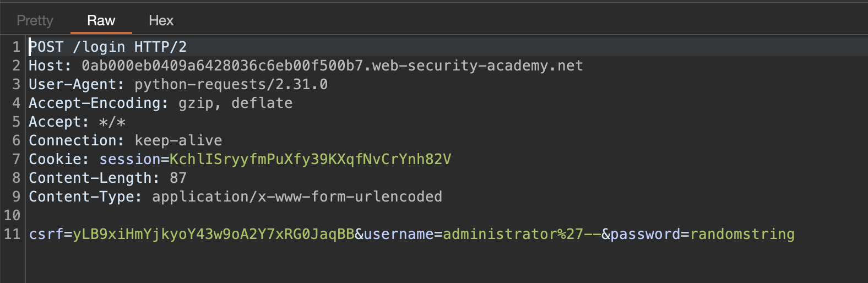Click the Connection: keep-alive line
The image size is (868, 283).
pyautogui.click(x=126, y=140)
